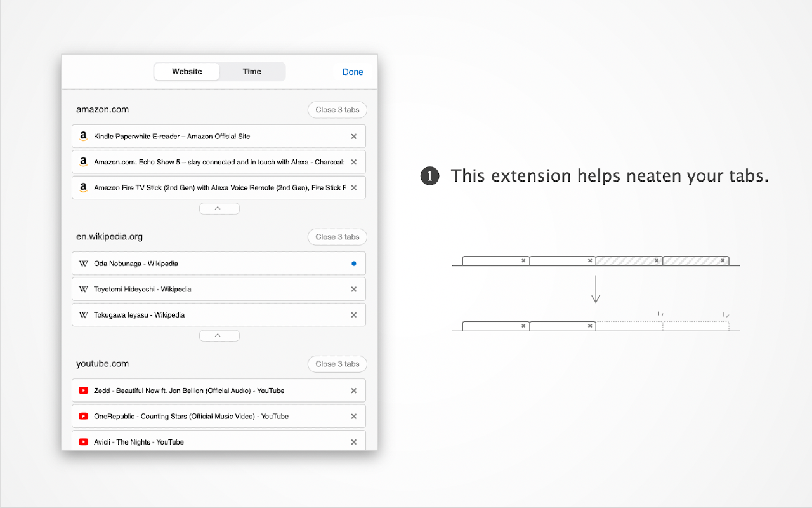The image size is (812, 508).
Task: Open 'Amazon Fire TV Stick (2nd Gen)' entry
Action: pyautogui.click(x=219, y=187)
